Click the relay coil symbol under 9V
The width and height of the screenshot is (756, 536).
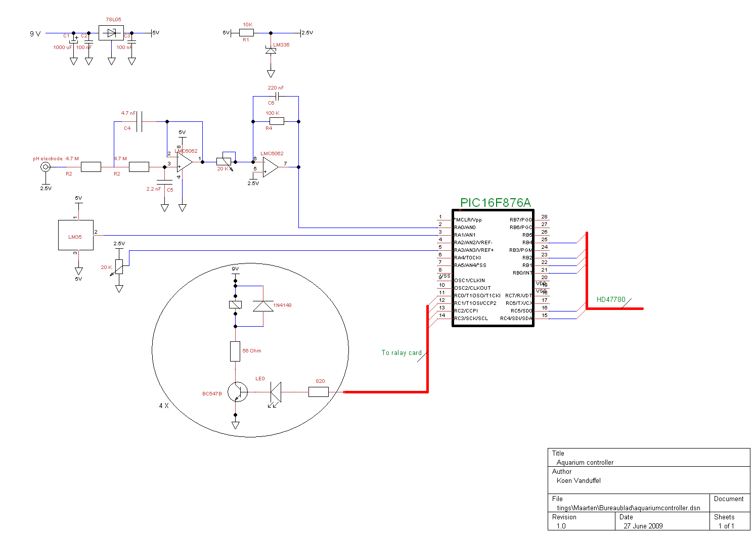(x=235, y=304)
